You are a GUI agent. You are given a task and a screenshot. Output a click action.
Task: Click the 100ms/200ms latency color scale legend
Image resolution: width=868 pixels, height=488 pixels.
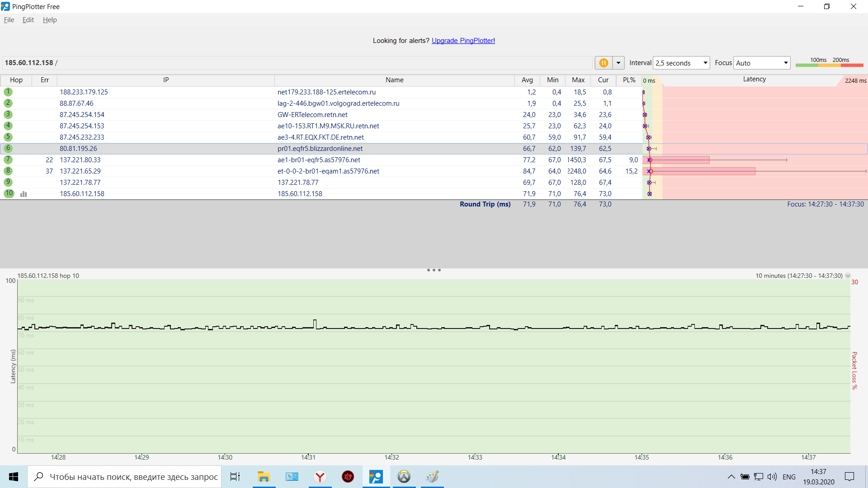point(830,62)
